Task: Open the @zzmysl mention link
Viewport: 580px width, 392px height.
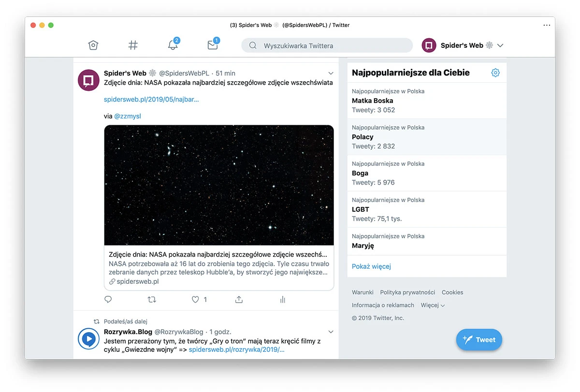Action: point(128,116)
